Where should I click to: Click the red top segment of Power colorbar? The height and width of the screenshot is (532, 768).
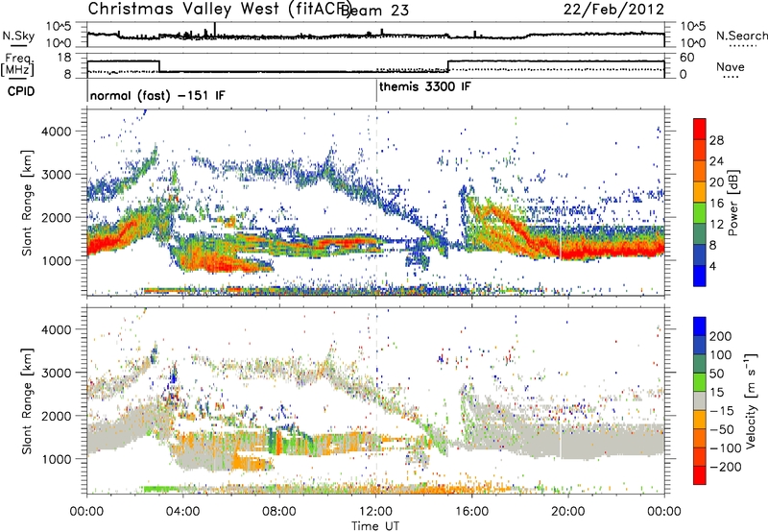tap(700, 129)
